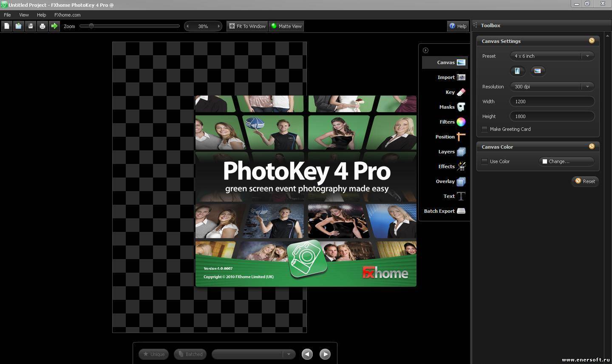Image resolution: width=612 pixels, height=364 pixels.
Task: Open the Preset 4 x 6 inch dropdown
Action: pyautogui.click(x=552, y=56)
